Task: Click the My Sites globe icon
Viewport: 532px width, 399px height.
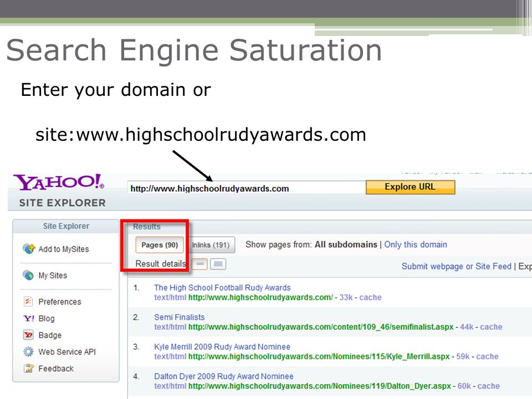Action: [x=28, y=275]
